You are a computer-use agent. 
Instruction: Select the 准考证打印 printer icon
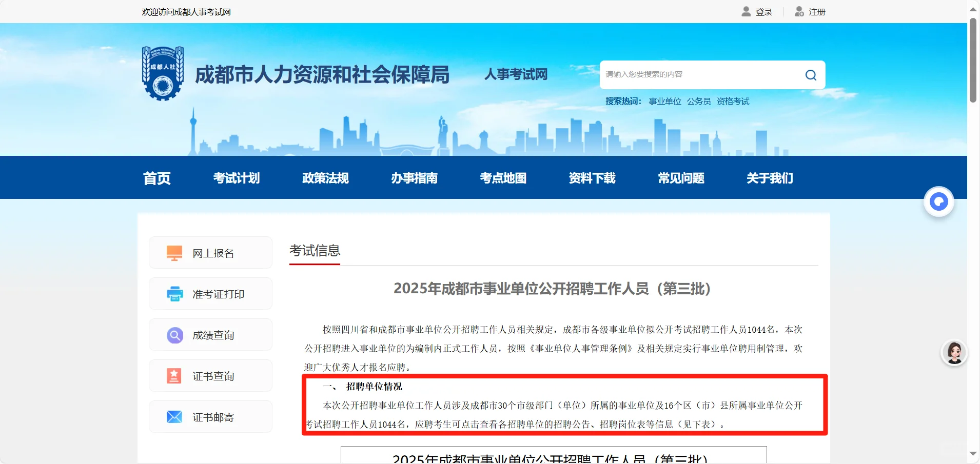pos(174,293)
